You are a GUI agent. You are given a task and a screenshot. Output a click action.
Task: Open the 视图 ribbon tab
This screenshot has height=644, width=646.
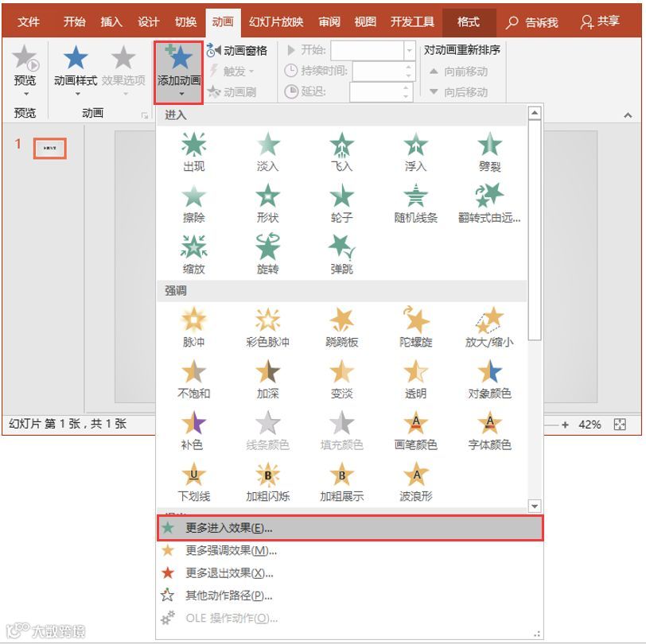coord(365,21)
